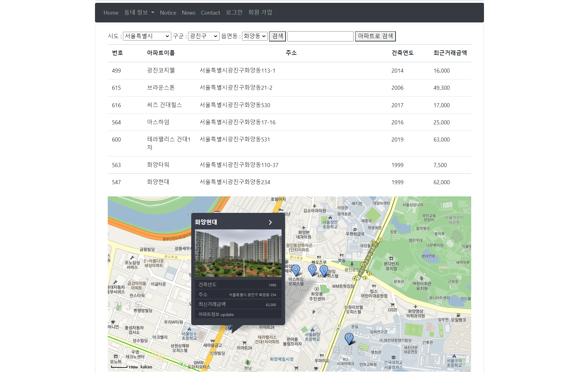The image size is (588, 374).
Task: Click the 검색 search button
Action: 277,36
